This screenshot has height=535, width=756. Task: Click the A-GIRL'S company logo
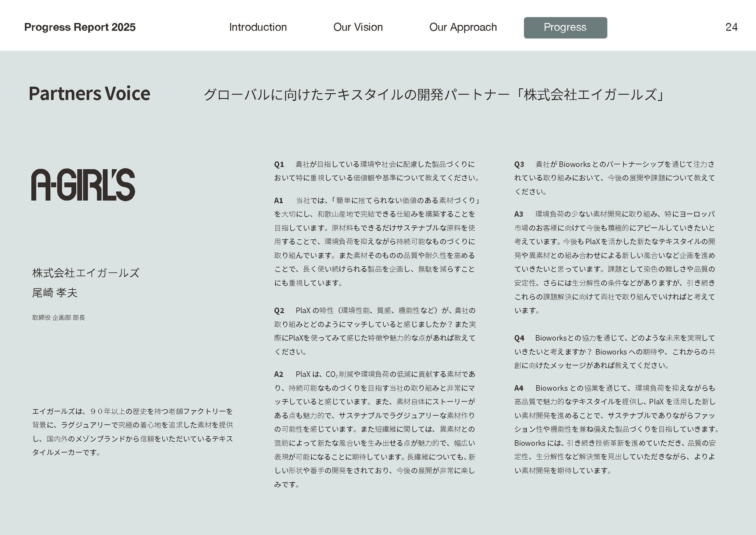[x=83, y=185]
